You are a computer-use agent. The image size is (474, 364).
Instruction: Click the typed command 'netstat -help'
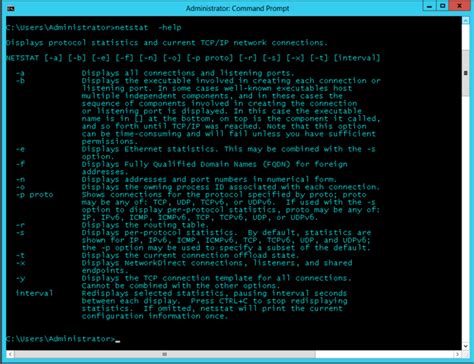(x=148, y=28)
